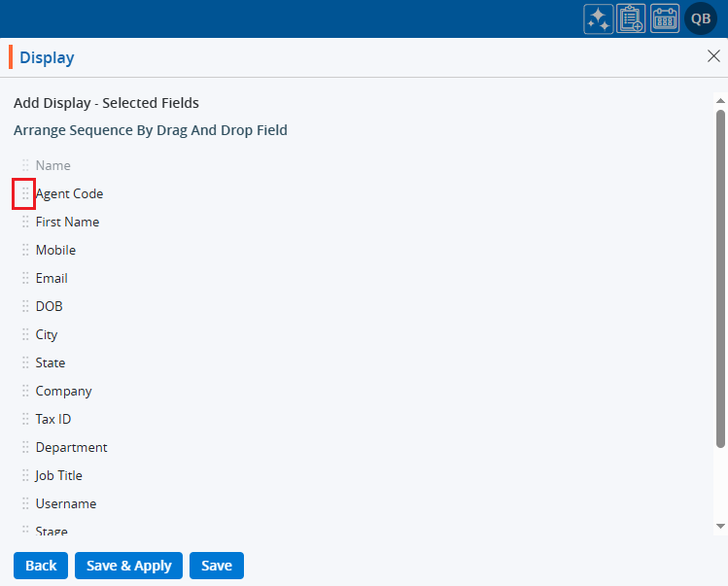Viewport: 728px width, 586px height.
Task: Click the scrollbar up arrow
Action: (720, 99)
